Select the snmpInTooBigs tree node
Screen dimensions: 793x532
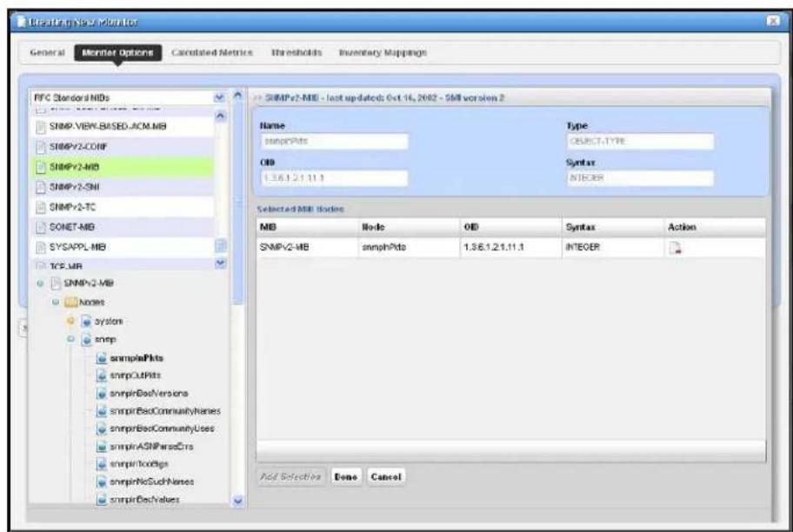(139, 463)
